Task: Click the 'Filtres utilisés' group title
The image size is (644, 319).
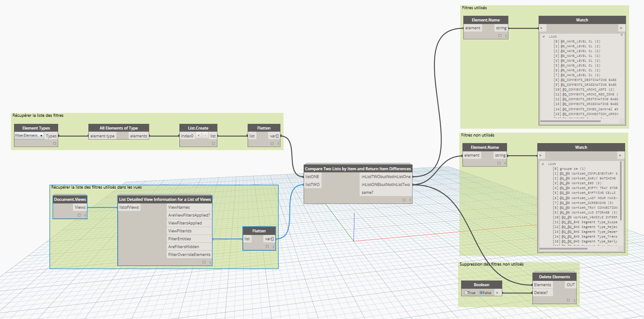Action: pos(474,8)
